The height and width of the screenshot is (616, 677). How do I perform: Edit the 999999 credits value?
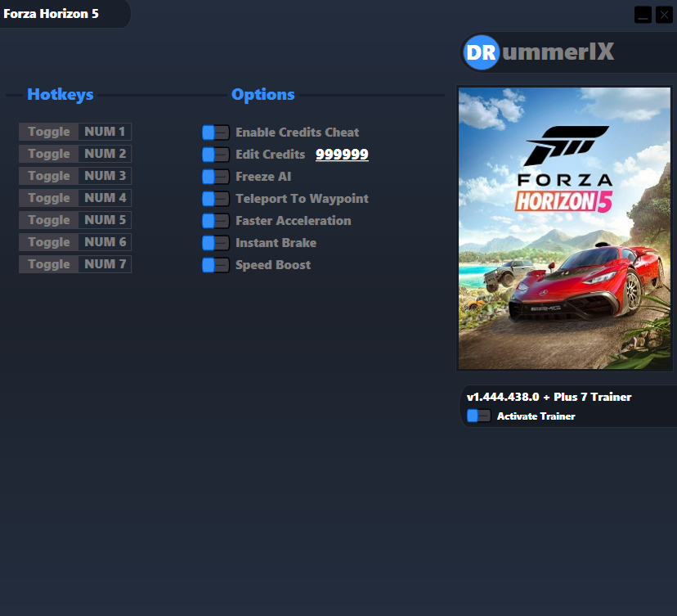click(x=342, y=155)
